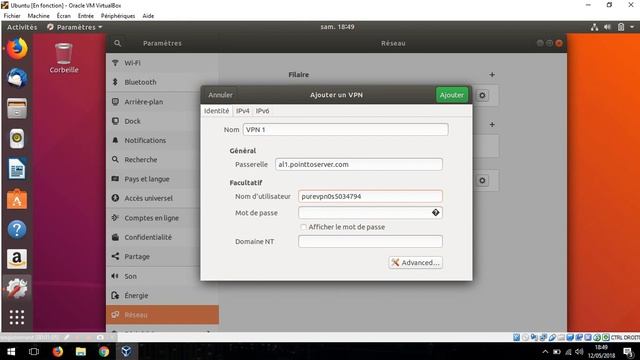The height and width of the screenshot is (360, 640).
Task: Open the Files manager dock icon
Action: tap(17, 108)
